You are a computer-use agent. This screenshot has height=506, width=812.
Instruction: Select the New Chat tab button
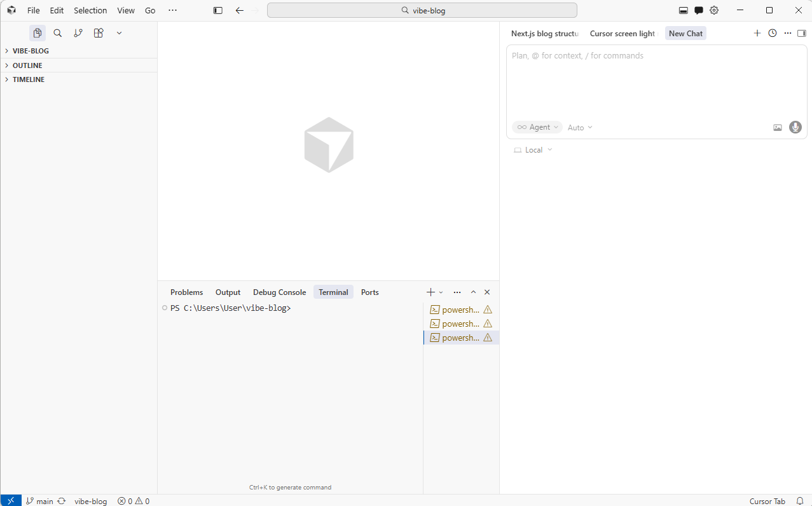[685, 33]
